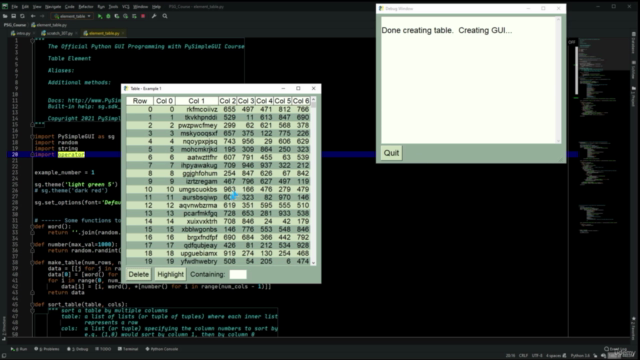Run element_table with green play icon

pos(100,16)
